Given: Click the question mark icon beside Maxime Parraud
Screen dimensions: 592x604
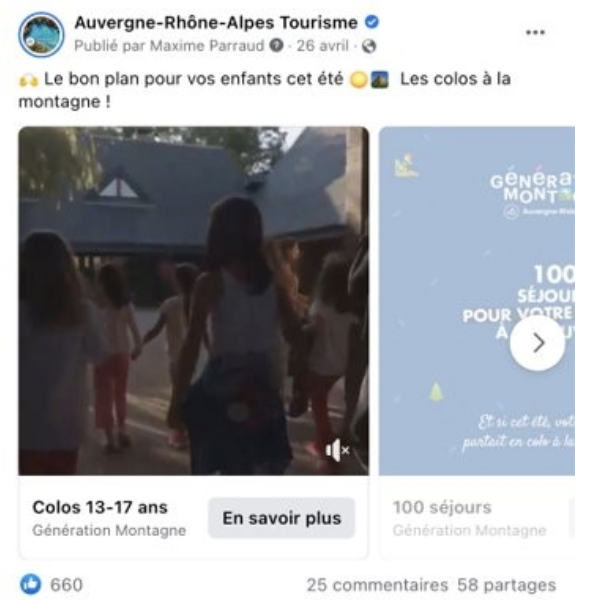Looking at the screenshot, I should point(276,45).
